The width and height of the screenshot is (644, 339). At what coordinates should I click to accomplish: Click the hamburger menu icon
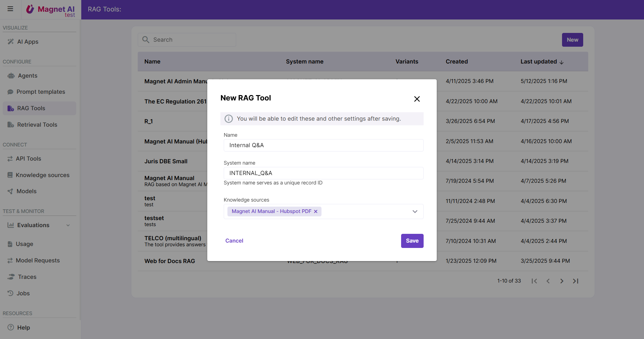(10, 9)
